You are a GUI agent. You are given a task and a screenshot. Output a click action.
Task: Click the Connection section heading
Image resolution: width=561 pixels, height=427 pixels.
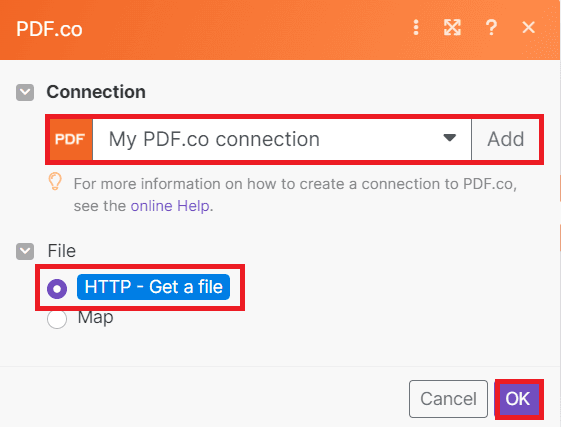(96, 92)
